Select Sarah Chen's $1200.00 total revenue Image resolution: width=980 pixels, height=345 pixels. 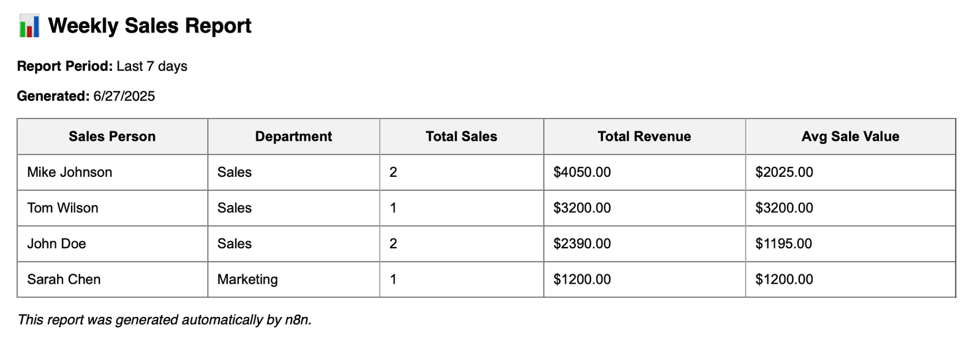582,279
